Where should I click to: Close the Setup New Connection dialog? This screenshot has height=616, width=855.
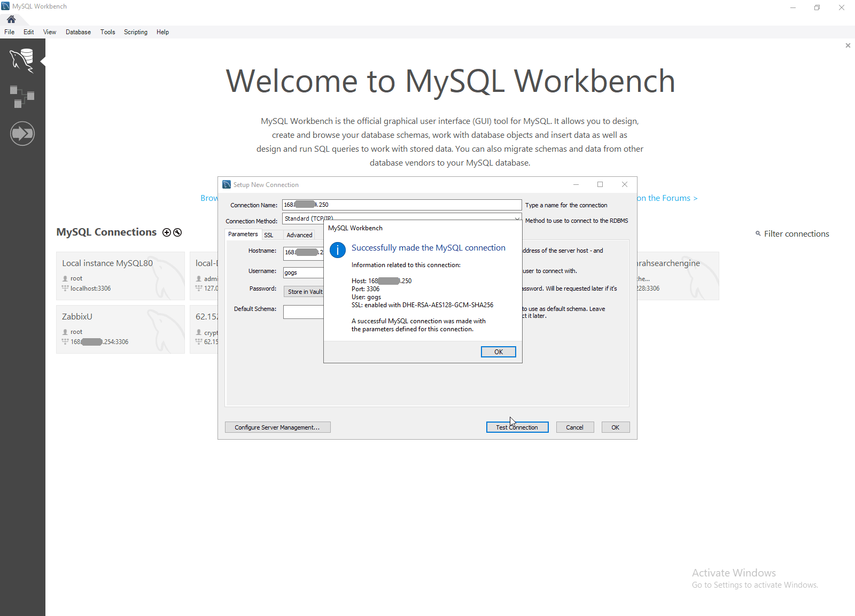pyautogui.click(x=625, y=184)
